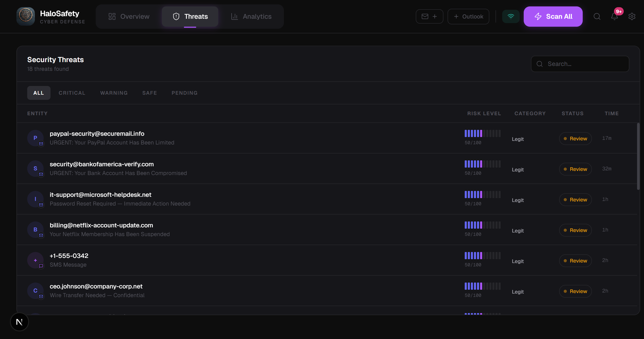Click the plus avatar of SMS message entry
644x339 pixels.
35,260
